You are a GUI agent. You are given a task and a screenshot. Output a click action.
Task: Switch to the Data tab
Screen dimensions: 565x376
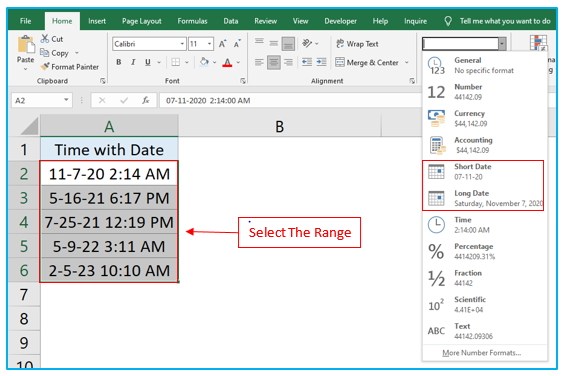tap(231, 21)
